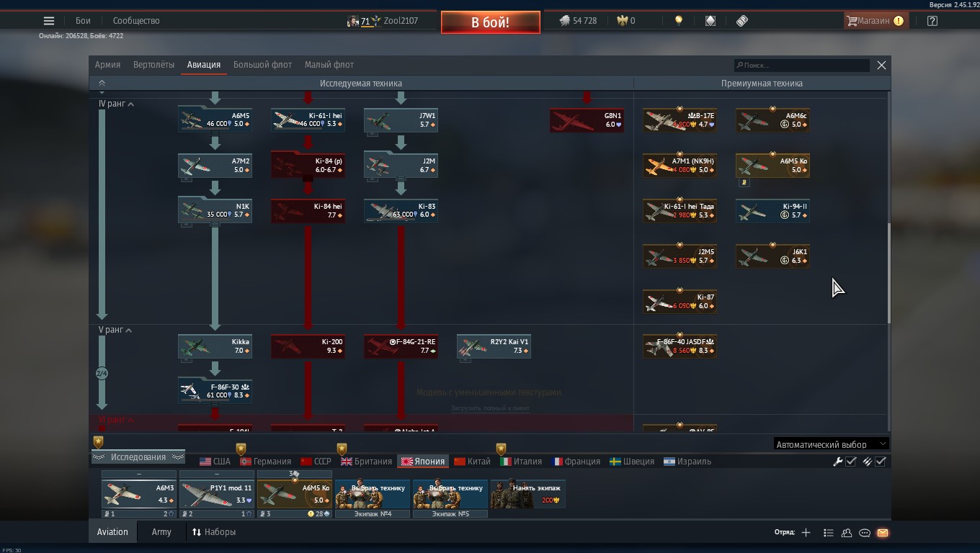Select A6M3 crew slot thumbnail
980x553 pixels.
tap(139, 494)
